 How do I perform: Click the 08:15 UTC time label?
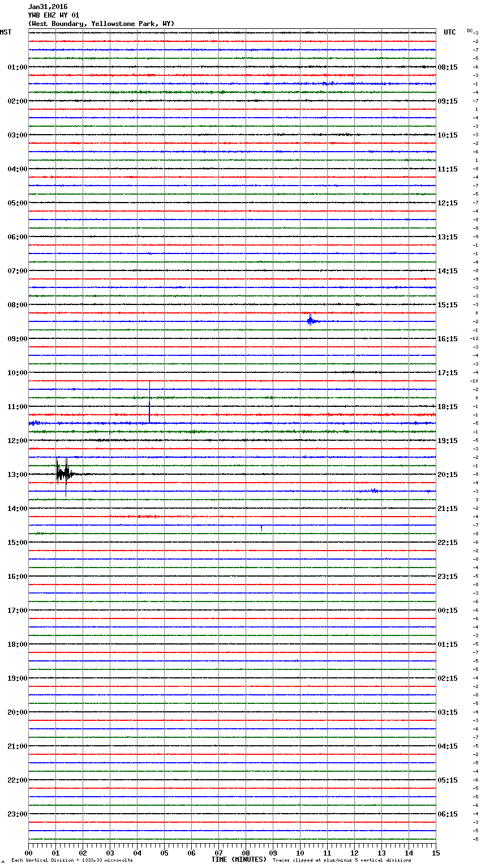pos(448,67)
